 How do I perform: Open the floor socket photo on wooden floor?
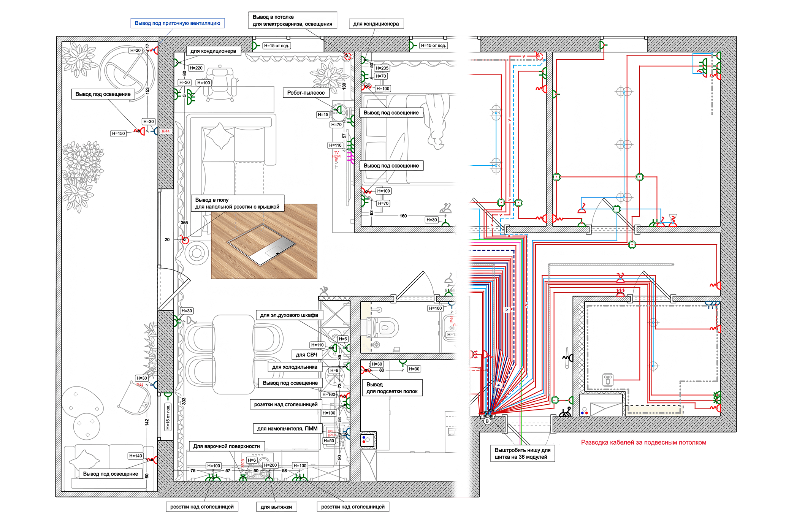pyautogui.click(x=264, y=242)
